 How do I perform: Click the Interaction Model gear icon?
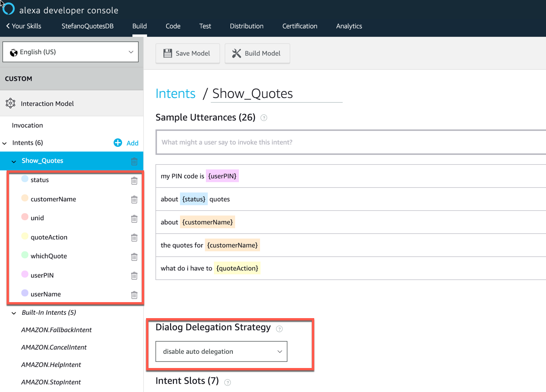pyautogui.click(x=10, y=104)
